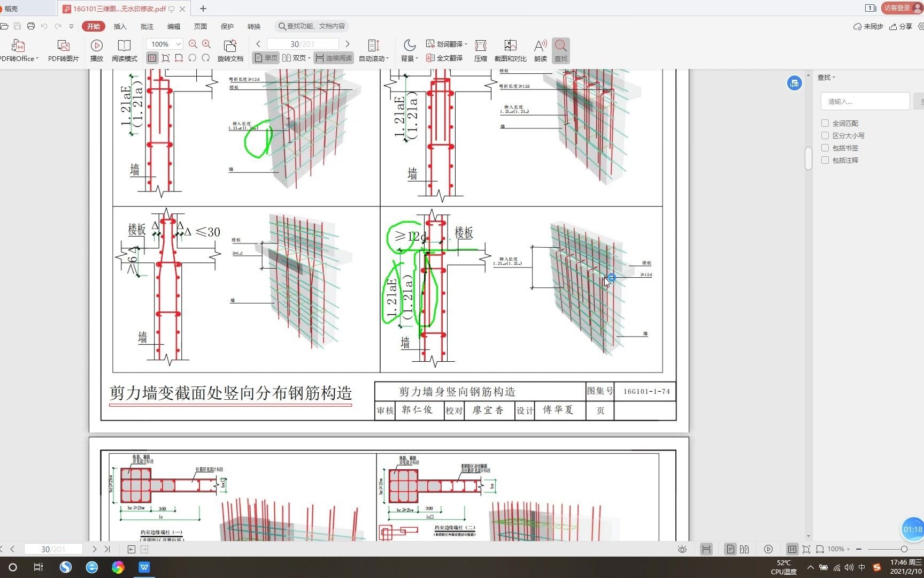Open 页面 ribbon tab
Image resolution: width=924 pixels, height=578 pixels.
coord(201,26)
